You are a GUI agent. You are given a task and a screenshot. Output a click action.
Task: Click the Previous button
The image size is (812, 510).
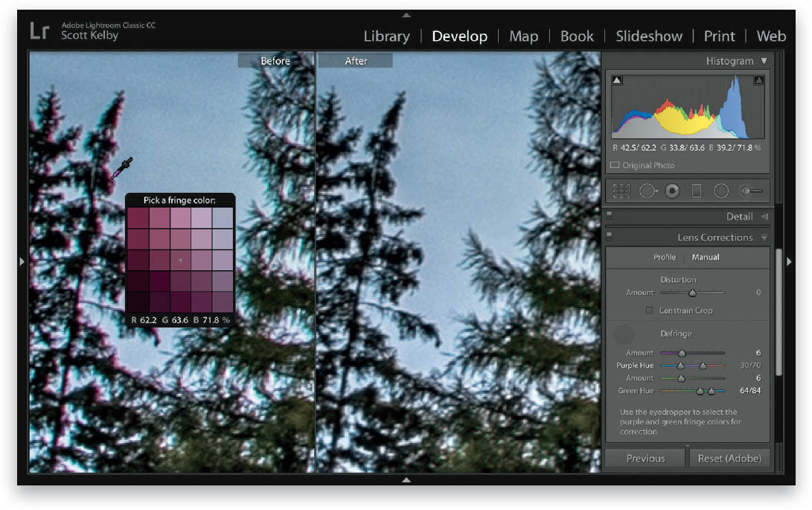point(645,458)
